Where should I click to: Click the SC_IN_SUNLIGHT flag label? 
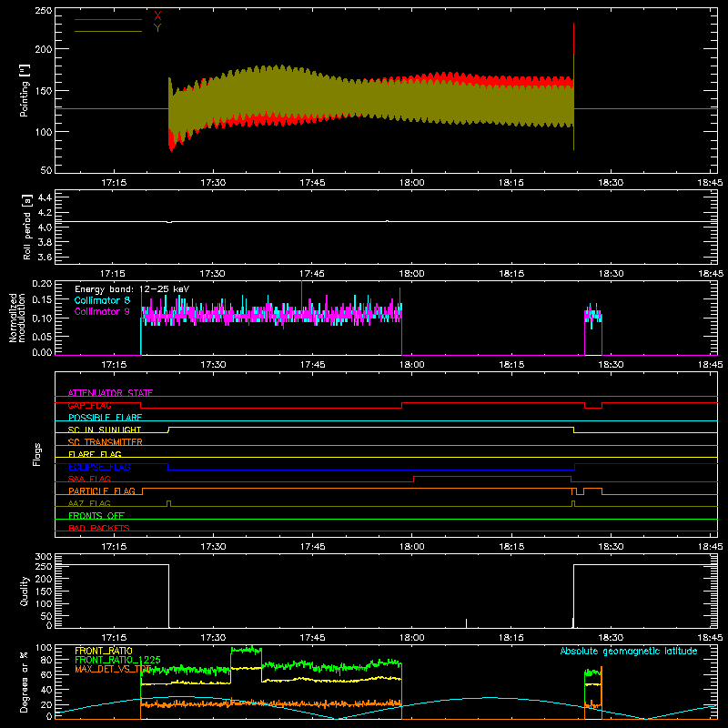[105, 430]
